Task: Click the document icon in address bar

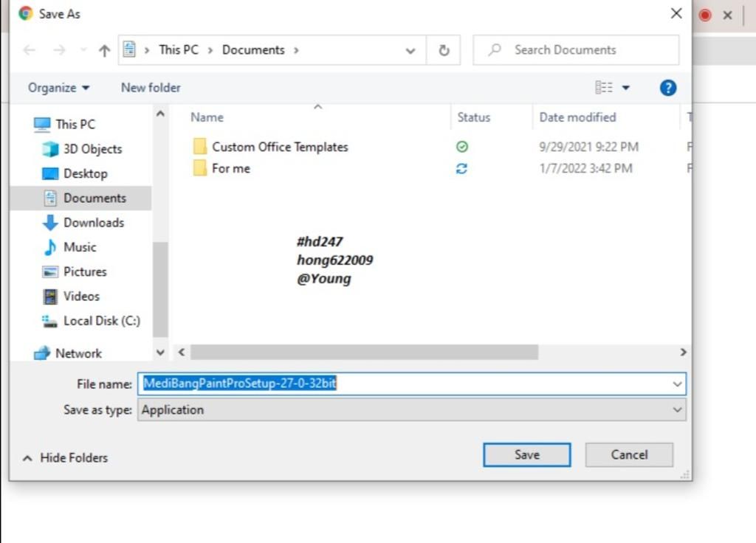Action: (x=129, y=49)
